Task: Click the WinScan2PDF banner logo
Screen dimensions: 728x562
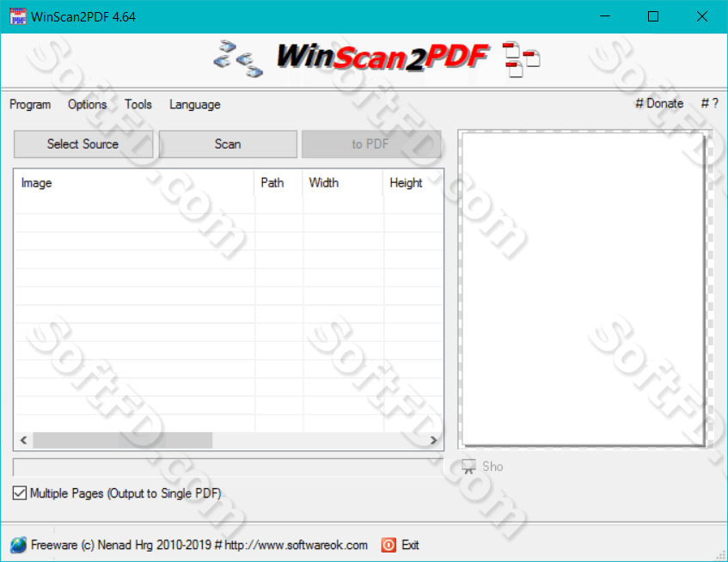Action: pyautogui.click(x=382, y=57)
